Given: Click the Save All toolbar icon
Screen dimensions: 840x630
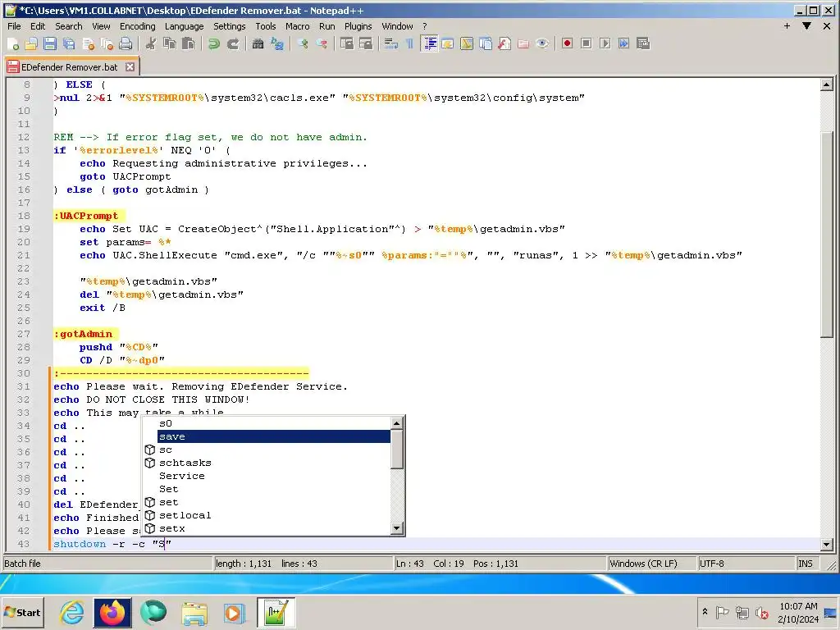Looking at the screenshot, I should click(x=69, y=44).
